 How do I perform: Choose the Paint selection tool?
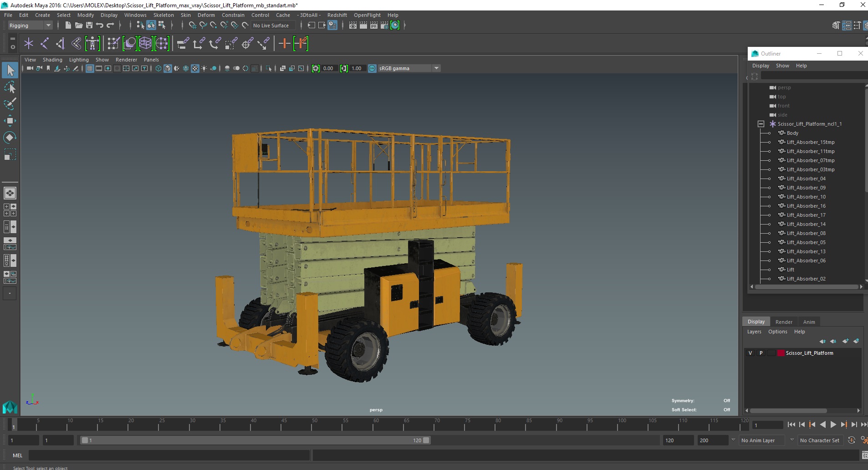pos(10,104)
